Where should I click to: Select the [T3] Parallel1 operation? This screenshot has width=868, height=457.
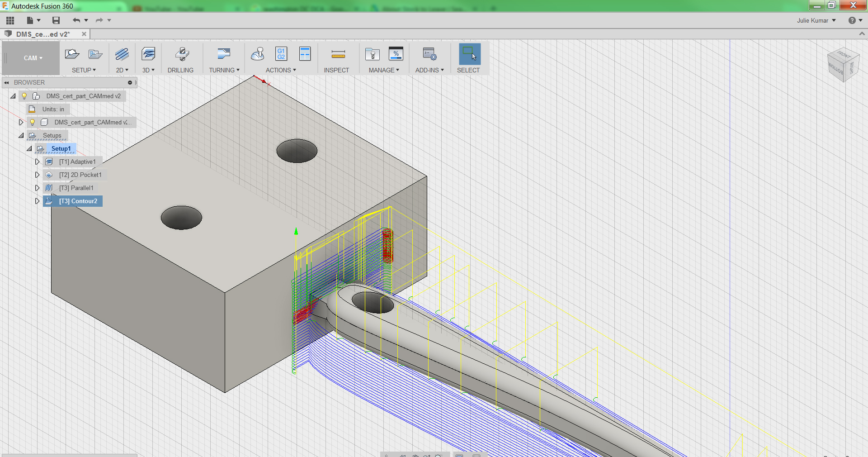pos(76,188)
